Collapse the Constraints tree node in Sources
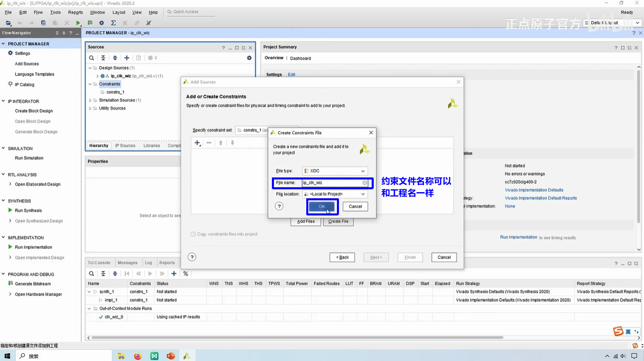The image size is (644, 361). coord(90,84)
